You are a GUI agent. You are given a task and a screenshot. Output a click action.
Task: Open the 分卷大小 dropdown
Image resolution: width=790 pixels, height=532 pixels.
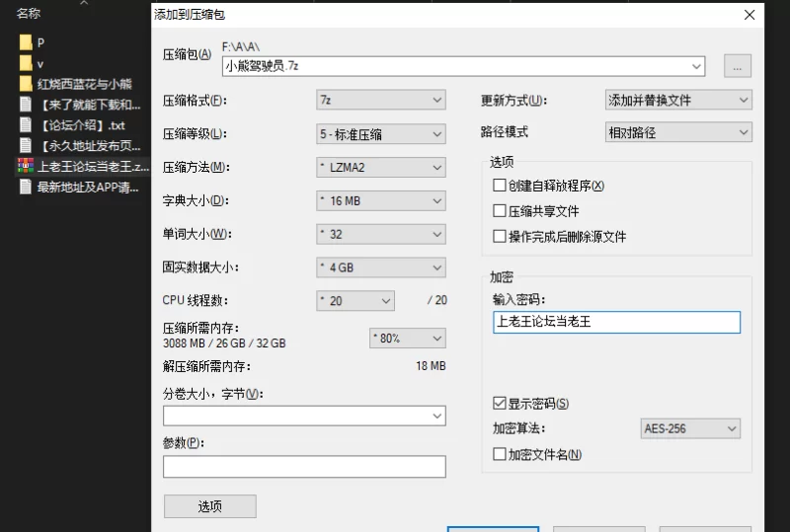(x=436, y=417)
